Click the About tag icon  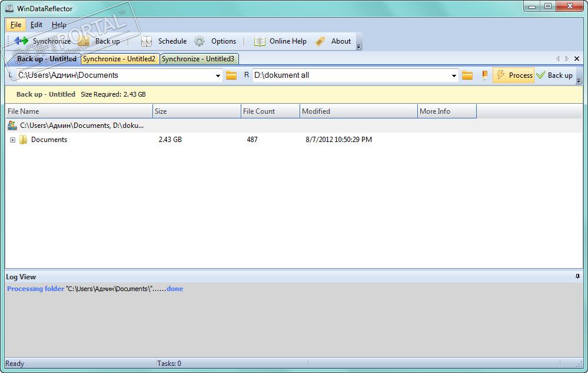tap(320, 41)
